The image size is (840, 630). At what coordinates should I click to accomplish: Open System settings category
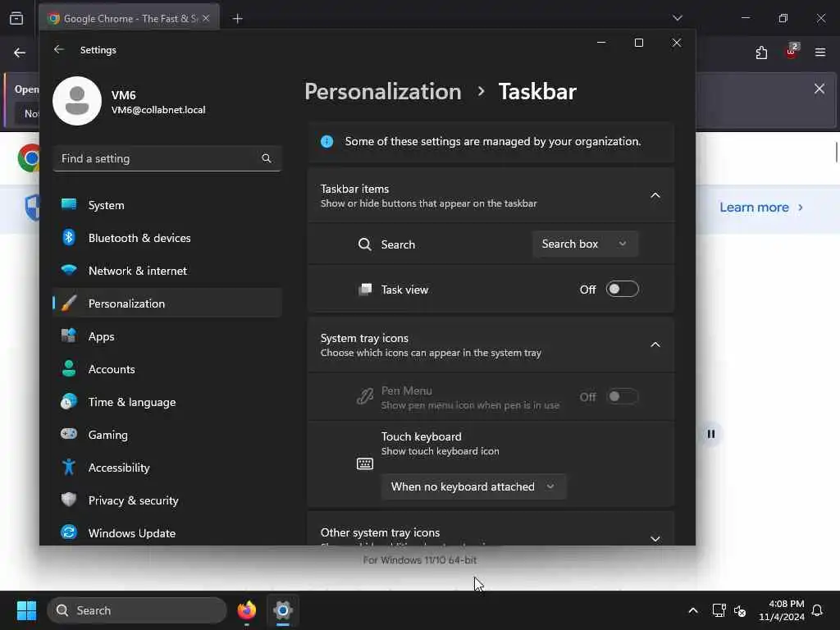[167, 205]
